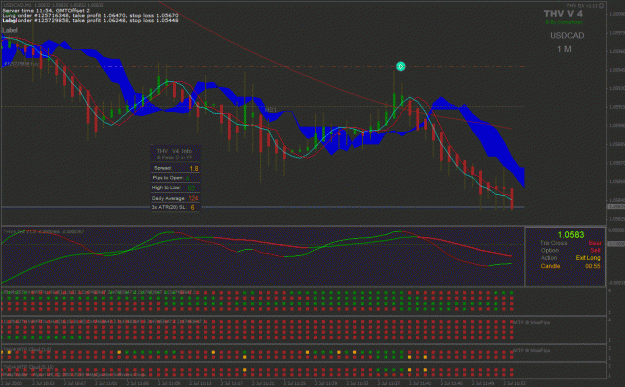Select the 'Exit Long' action text

point(588,258)
